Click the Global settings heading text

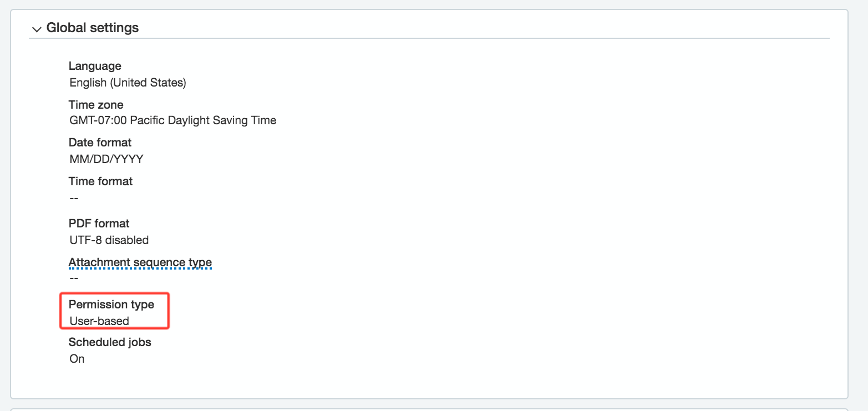(93, 28)
